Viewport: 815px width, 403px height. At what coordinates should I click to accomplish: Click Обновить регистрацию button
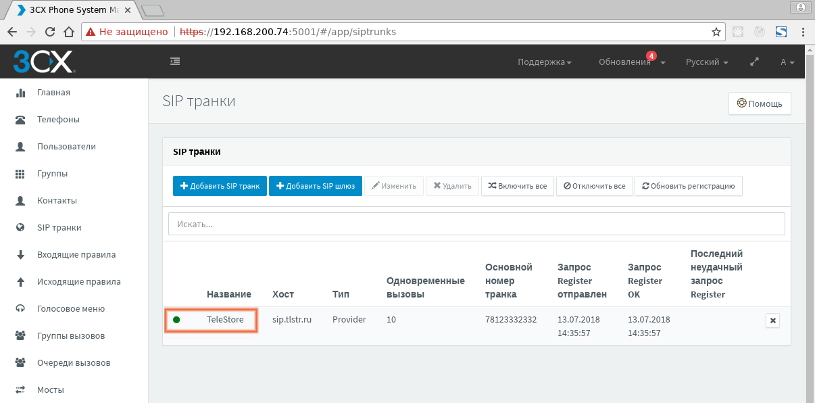688,186
